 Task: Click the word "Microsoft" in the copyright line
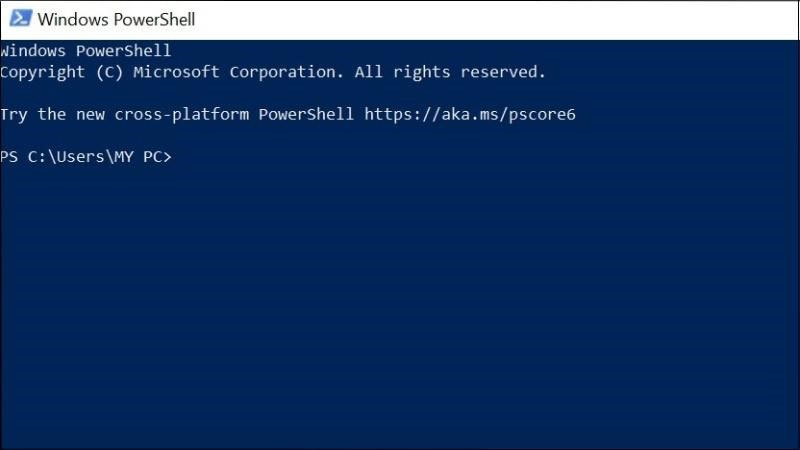point(176,72)
